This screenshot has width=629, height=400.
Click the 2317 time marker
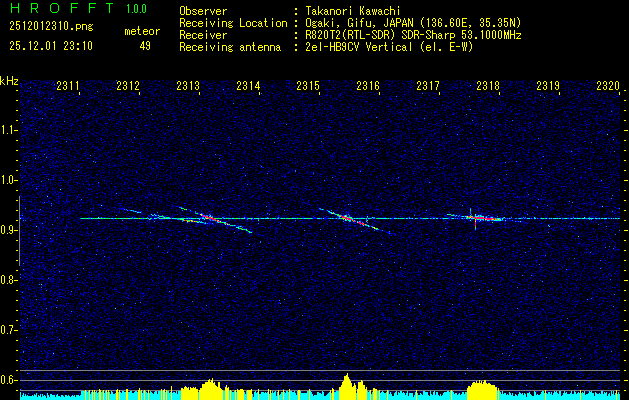pos(428,85)
